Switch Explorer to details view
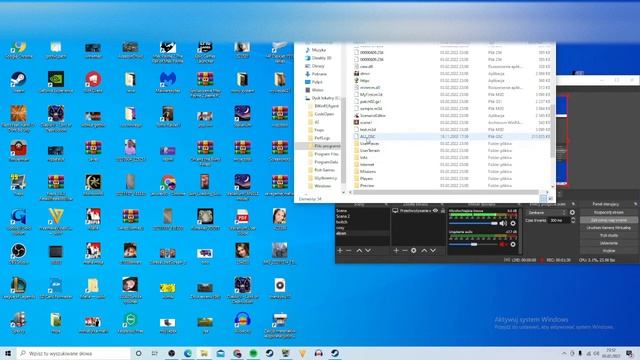Image resolution: width=640 pixels, height=360 pixels. pos(543,198)
